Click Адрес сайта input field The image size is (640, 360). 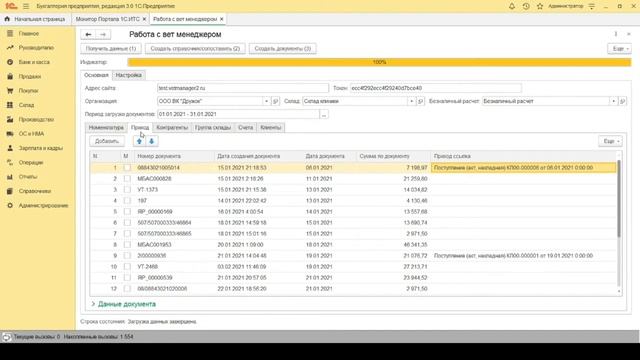(x=243, y=88)
